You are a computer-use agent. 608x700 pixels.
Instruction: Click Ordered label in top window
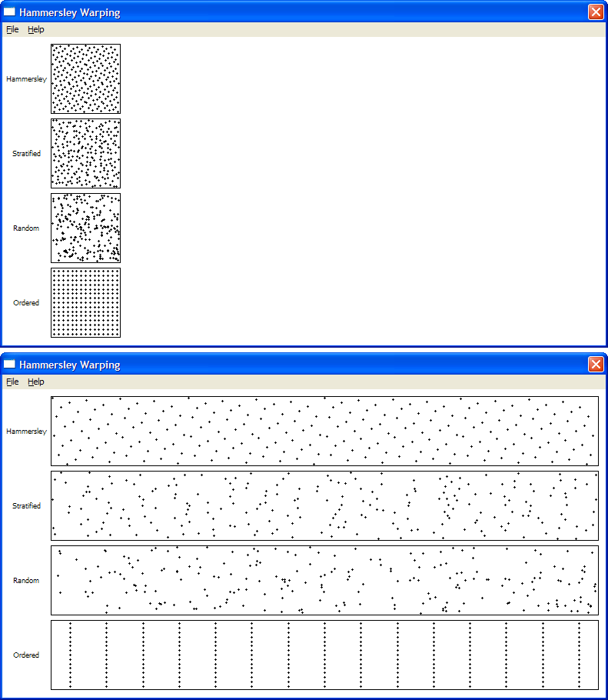pyautogui.click(x=26, y=302)
